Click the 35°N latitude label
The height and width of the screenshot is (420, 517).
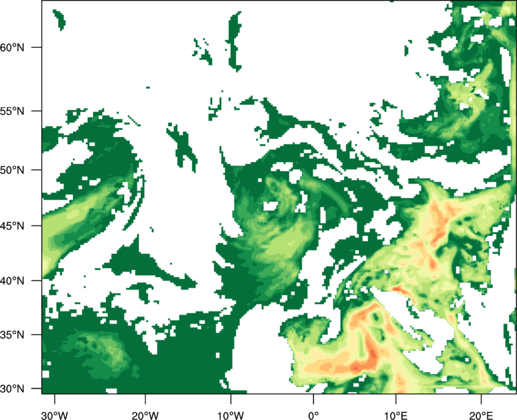[x=12, y=335]
